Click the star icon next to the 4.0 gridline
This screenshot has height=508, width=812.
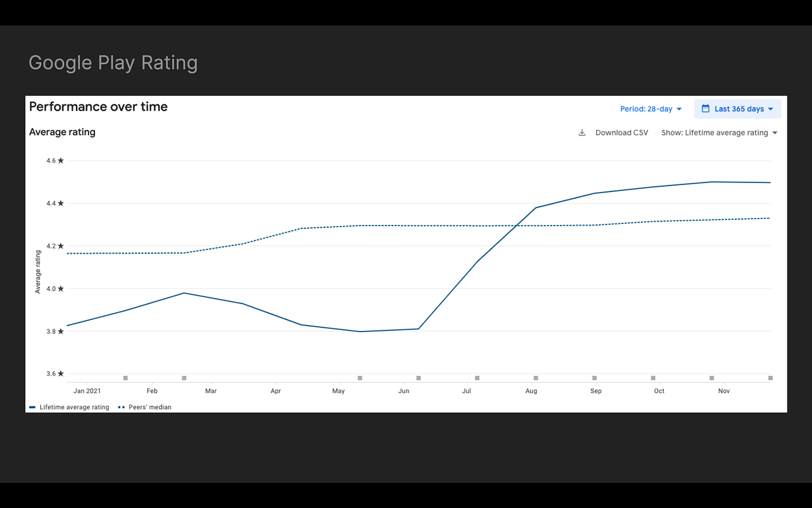[x=61, y=288]
